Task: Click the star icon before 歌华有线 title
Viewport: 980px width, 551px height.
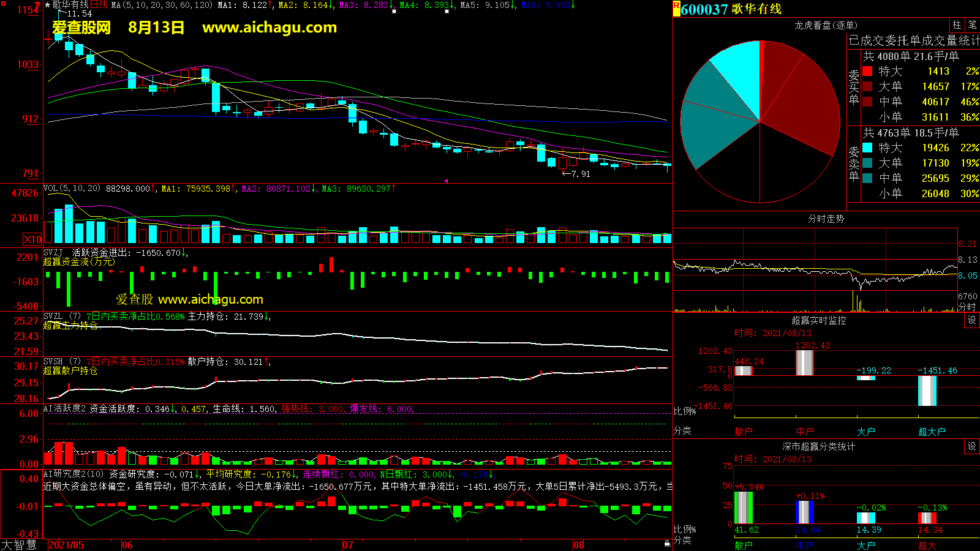Action: pos(47,5)
